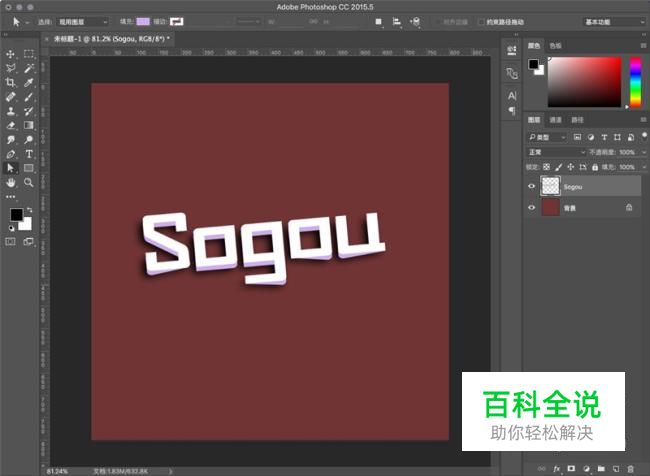The width and height of the screenshot is (650, 476).
Task: Select the Rectangular Marquee tool
Action: click(29, 54)
